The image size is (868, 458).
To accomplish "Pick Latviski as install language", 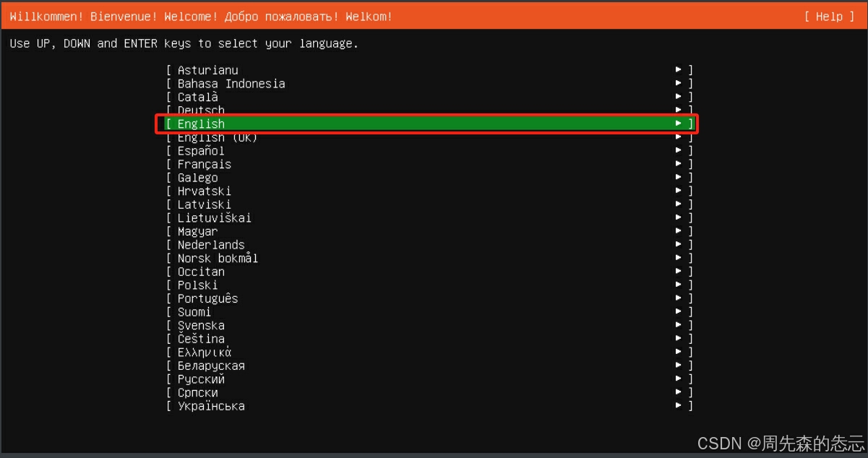I will click(x=429, y=204).
